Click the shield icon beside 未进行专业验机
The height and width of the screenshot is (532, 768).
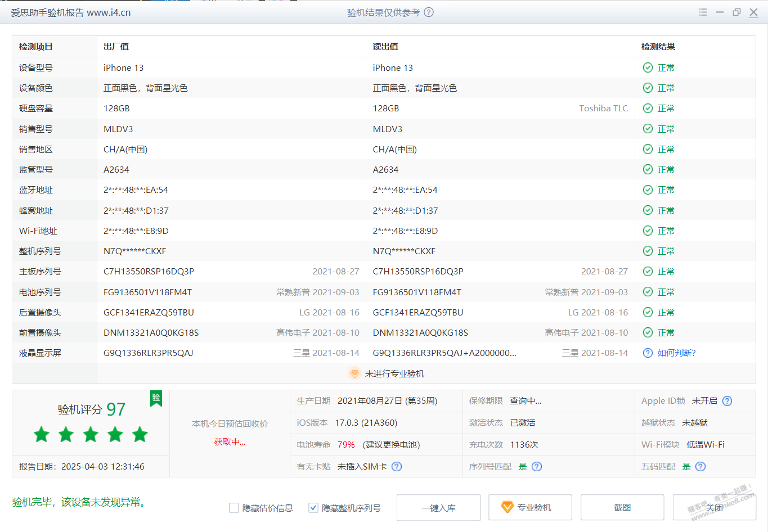(x=354, y=373)
